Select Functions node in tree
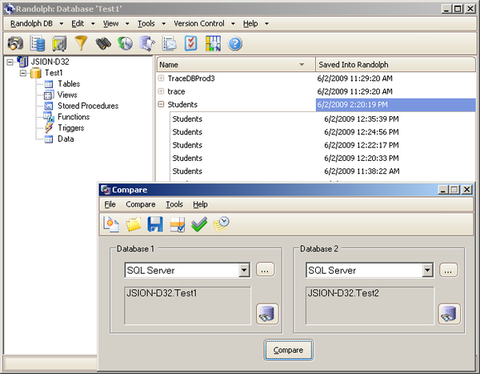480x374 pixels. (73, 117)
